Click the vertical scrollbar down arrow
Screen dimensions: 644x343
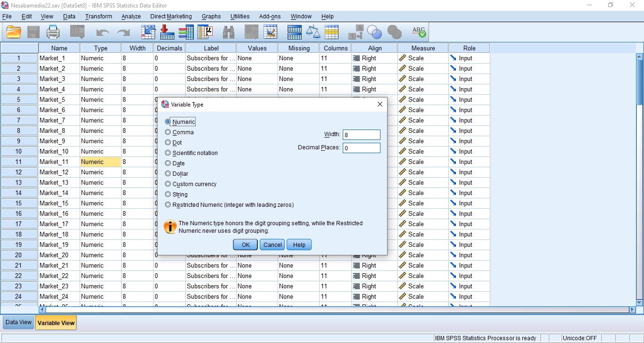tap(640, 302)
